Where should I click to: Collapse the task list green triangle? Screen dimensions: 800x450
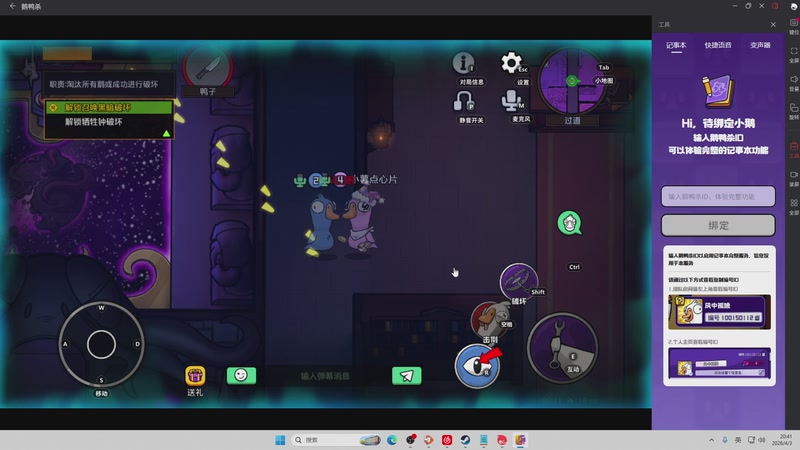[x=166, y=134]
